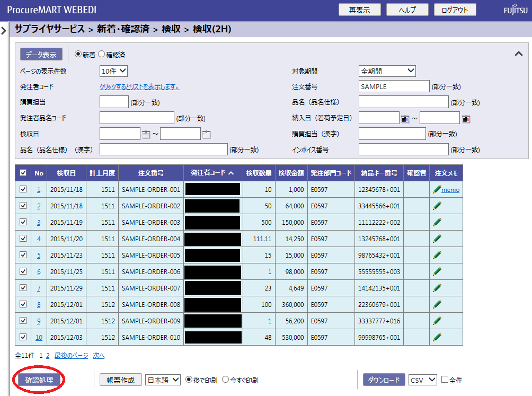The width and height of the screenshot is (532, 396).
Task: Open 日本語 language dropdown
Action: (x=163, y=380)
